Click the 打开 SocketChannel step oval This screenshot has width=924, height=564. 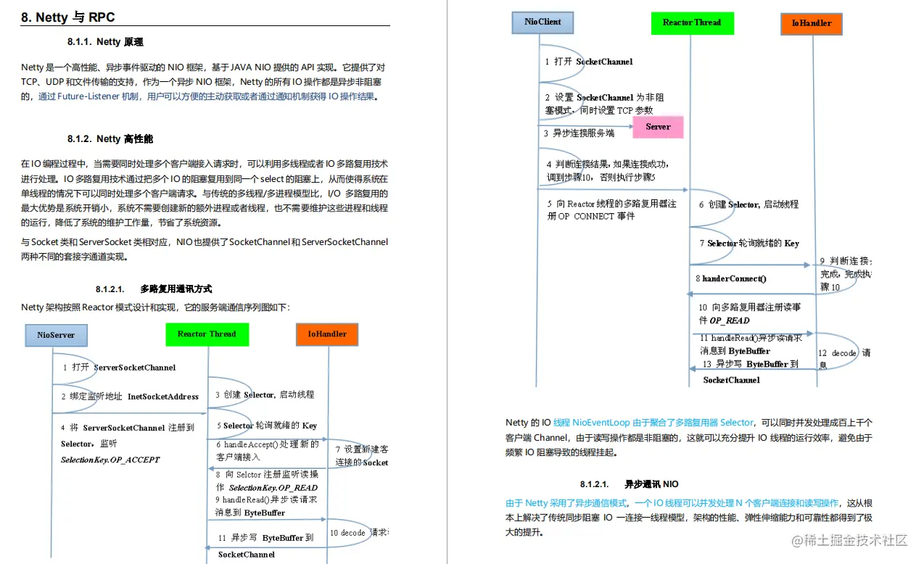589,62
